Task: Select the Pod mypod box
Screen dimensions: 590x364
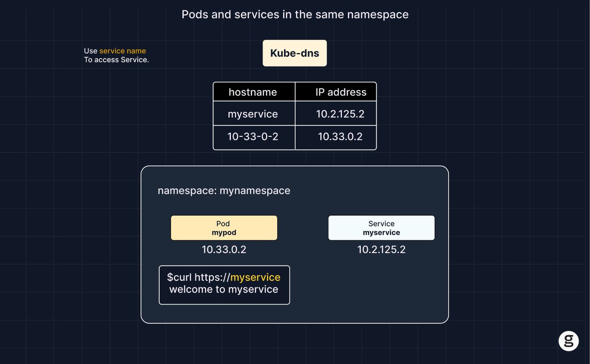Action: pyautogui.click(x=224, y=228)
